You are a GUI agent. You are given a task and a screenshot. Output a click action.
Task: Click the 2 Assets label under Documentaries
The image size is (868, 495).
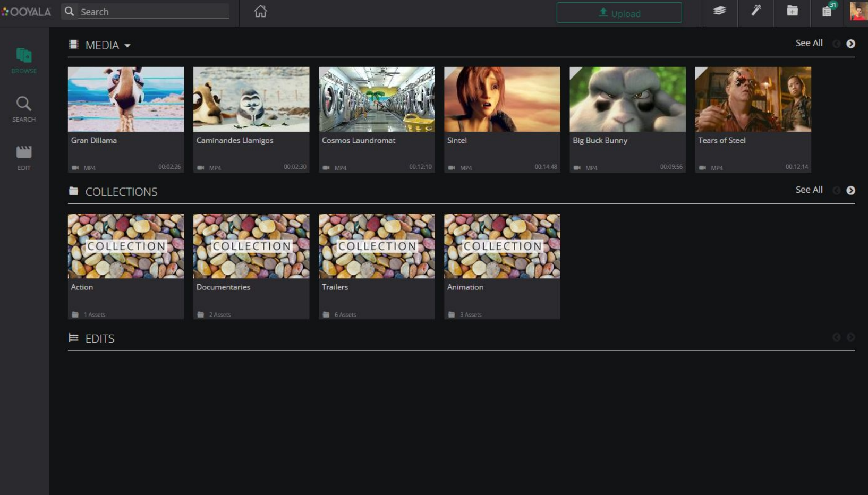(220, 315)
